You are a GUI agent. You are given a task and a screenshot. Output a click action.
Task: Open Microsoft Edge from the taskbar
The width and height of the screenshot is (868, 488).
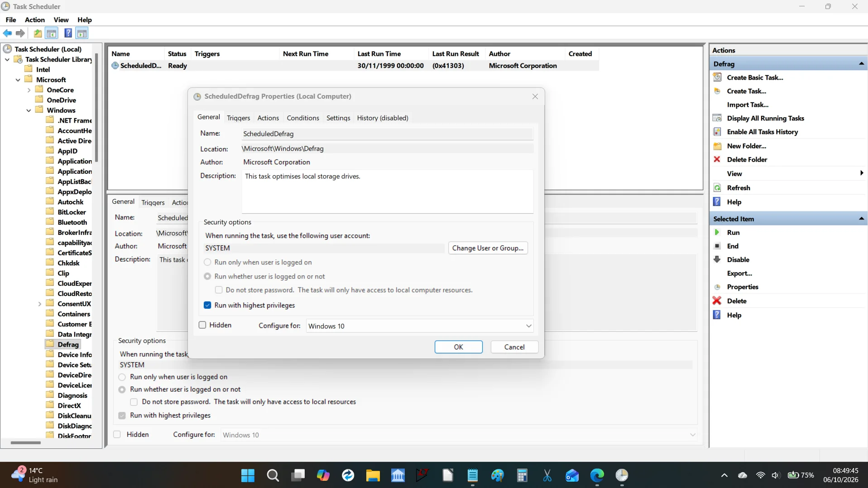pos(597,475)
